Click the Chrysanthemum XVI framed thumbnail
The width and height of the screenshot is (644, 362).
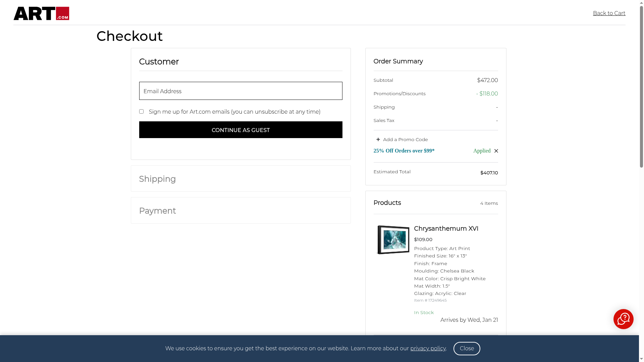(x=393, y=240)
